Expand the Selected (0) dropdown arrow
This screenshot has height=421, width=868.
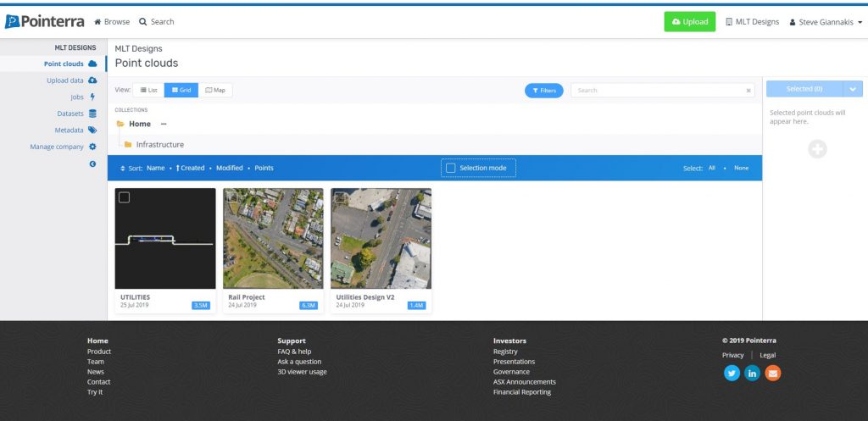pyautogui.click(x=854, y=89)
